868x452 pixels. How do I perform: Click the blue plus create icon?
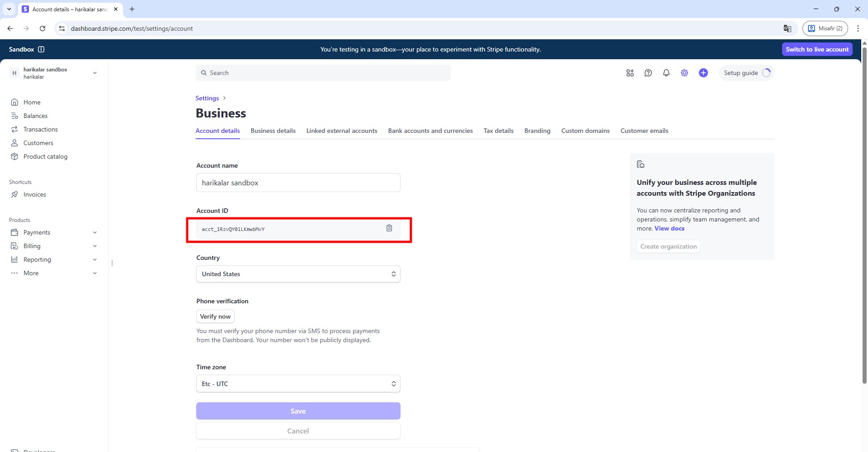point(703,73)
